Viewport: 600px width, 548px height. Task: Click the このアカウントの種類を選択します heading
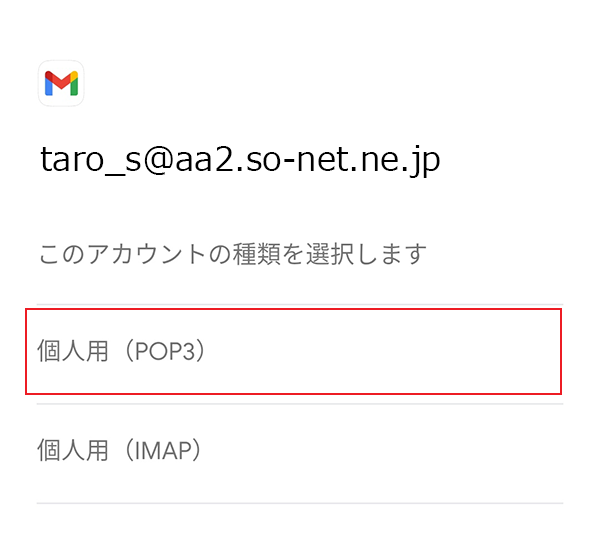(x=232, y=254)
